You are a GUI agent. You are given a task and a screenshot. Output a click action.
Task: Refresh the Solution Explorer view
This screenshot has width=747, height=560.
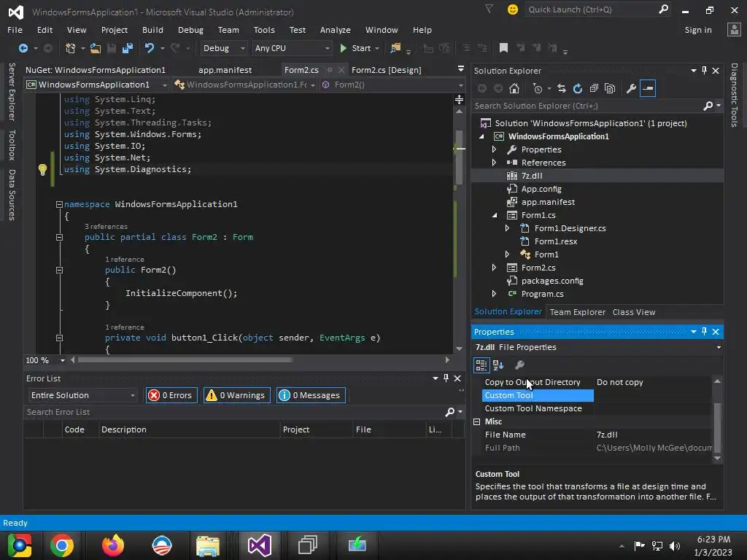[578, 88]
